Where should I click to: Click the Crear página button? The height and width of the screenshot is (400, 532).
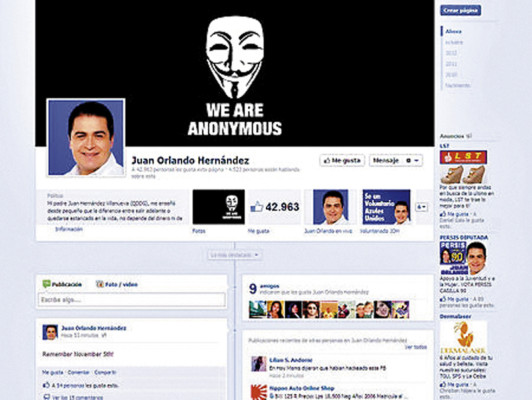click(460, 11)
